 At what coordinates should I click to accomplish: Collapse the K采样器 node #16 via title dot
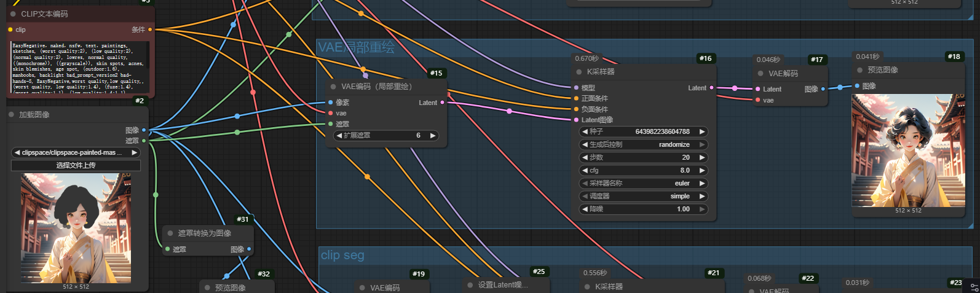(579, 72)
